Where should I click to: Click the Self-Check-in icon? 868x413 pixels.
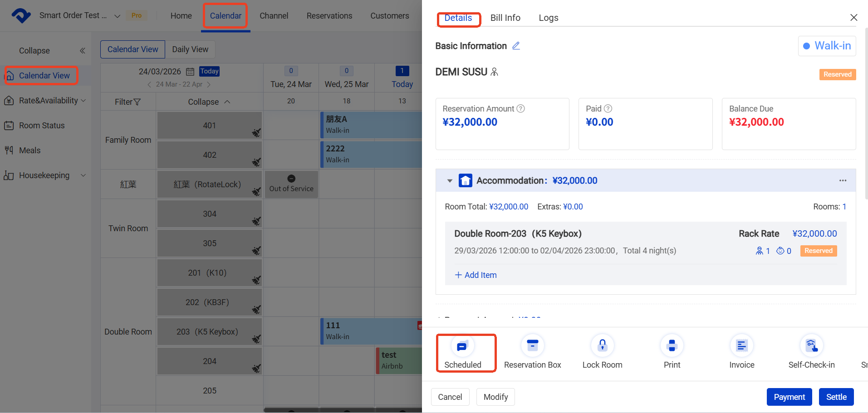(811, 346)
